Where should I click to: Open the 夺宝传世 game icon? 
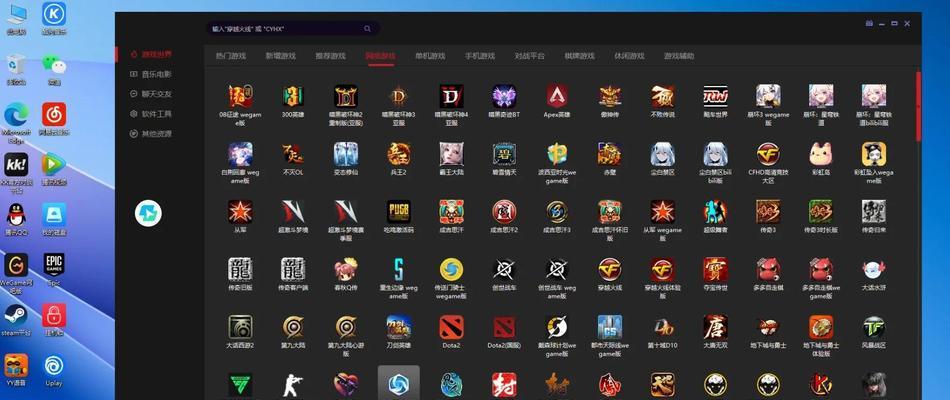tap(716, 269)
